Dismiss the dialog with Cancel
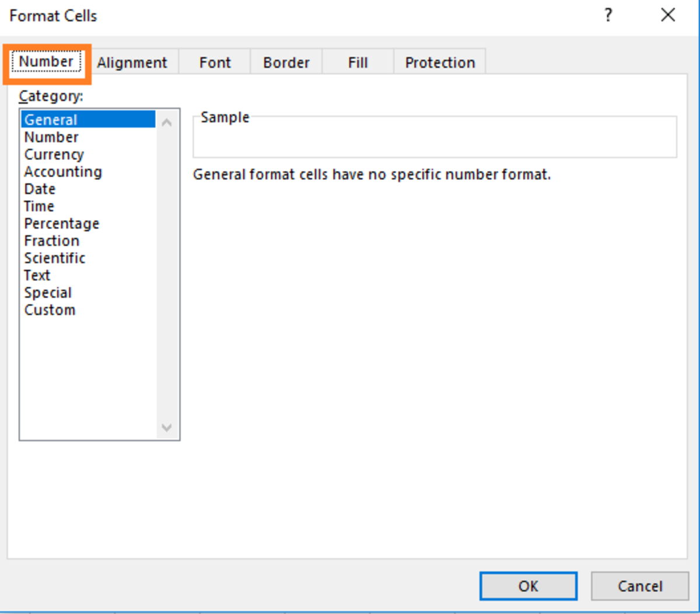This screenshot has width=700, height=614. coord(639,586)
